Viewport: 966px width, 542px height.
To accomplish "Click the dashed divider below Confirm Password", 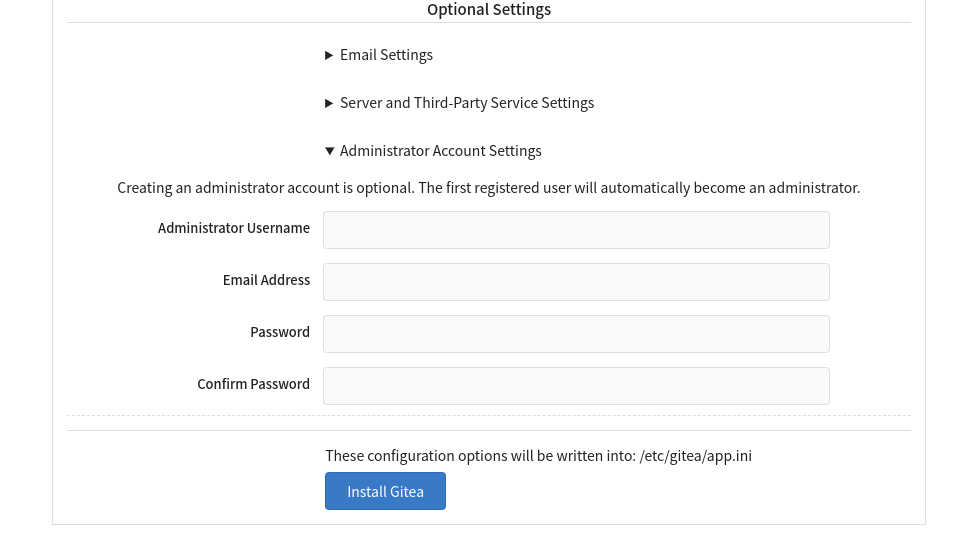I will [488, 415].
